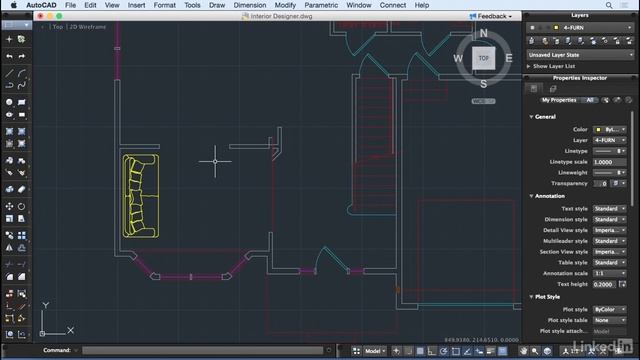Image resolution: width=640 pixels, height=360 pixels.
Task: Click the yellow layer color swatch beside 4-FURN
Action: point(556,28)
